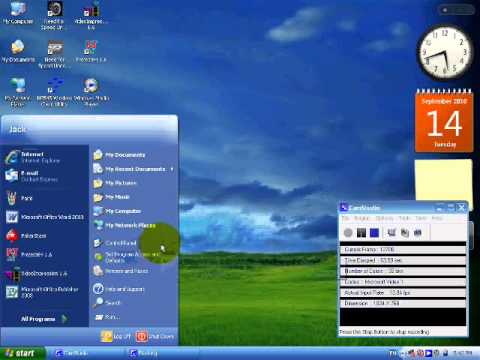The height and width of the screenshot is (360, 480).
Task: Open My Music in Start menu
Action: tap(112, 197)
